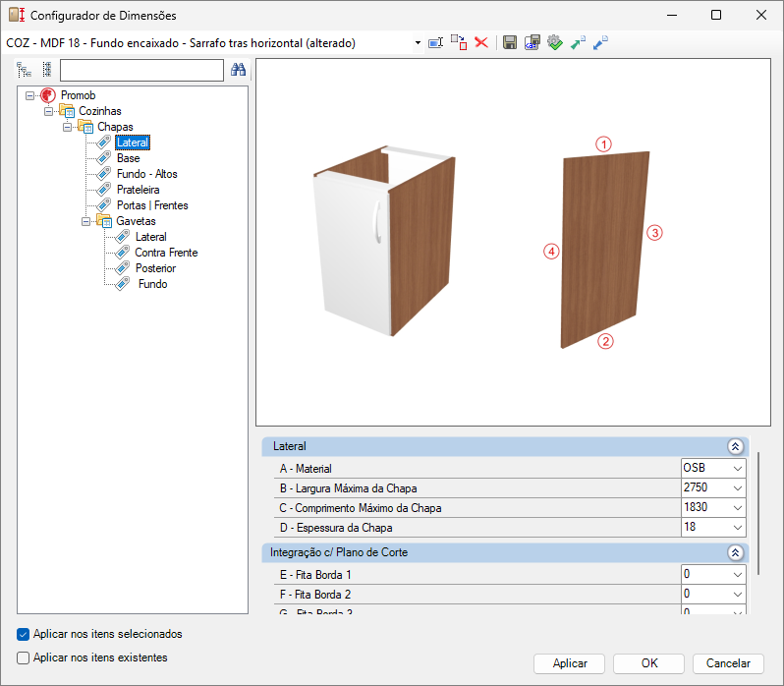
Task: Click the Cancelar button
Action: [x=728, y=663]
